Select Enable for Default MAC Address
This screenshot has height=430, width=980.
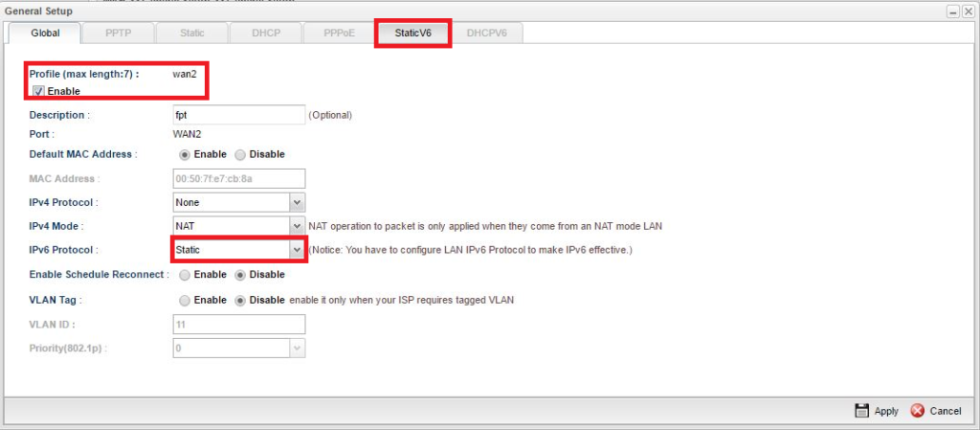(185, 154)
